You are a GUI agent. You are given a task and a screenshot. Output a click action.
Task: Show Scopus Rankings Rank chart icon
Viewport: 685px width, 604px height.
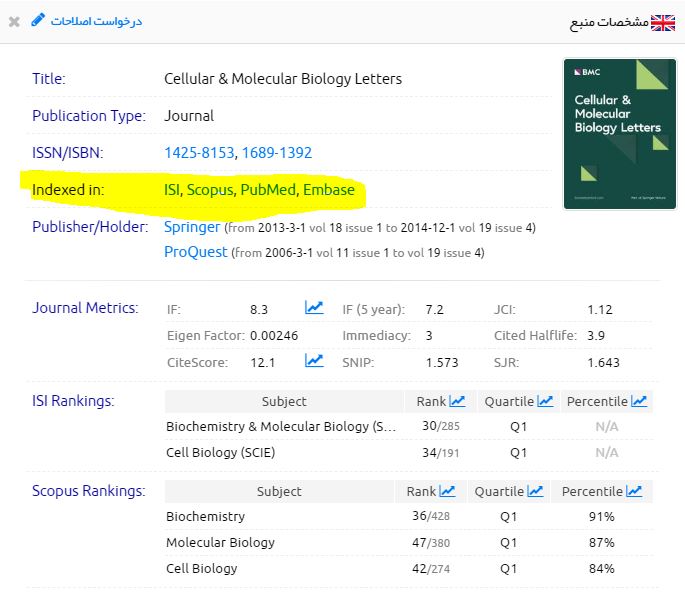point(447,491)
